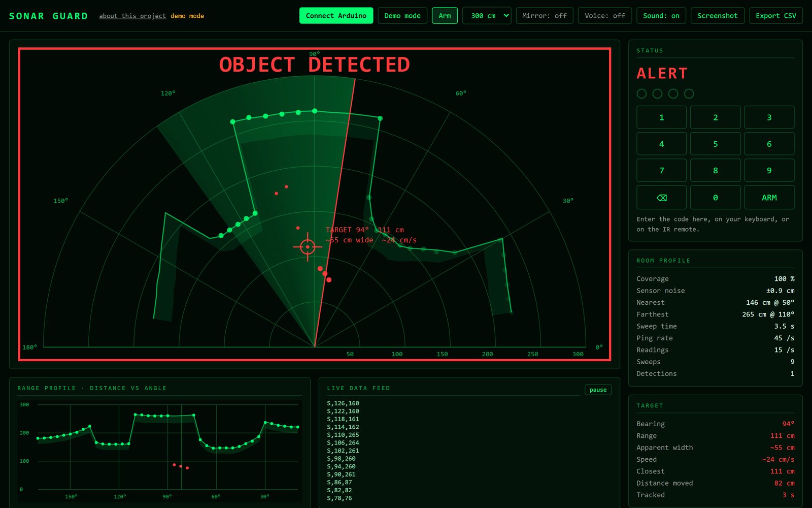Click the Sweep time 3.5 s value
Image resolution: width=812 pixels, height=508 pixels.
(784, 326)
